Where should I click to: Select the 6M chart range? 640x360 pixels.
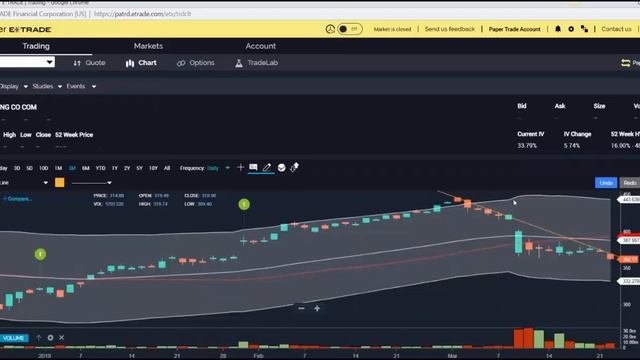(x=86, y=168)
